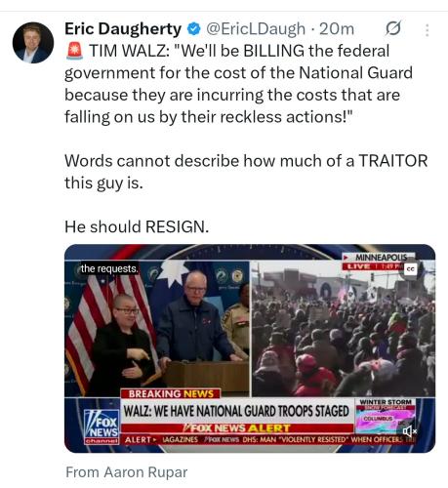The height and width of the screenshot is (488, 448).
Task: Click the blue verified checkmark badge
Action: (x=193, y=29)
